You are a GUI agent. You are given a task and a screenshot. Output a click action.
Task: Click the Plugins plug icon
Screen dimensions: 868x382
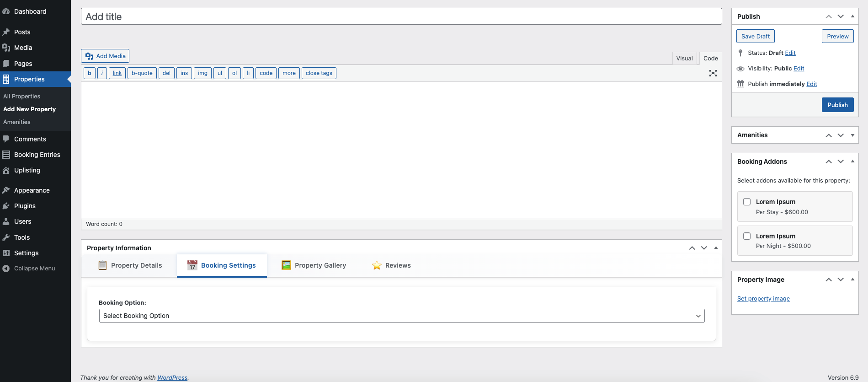pyautogui.click(x=6, y=206)
